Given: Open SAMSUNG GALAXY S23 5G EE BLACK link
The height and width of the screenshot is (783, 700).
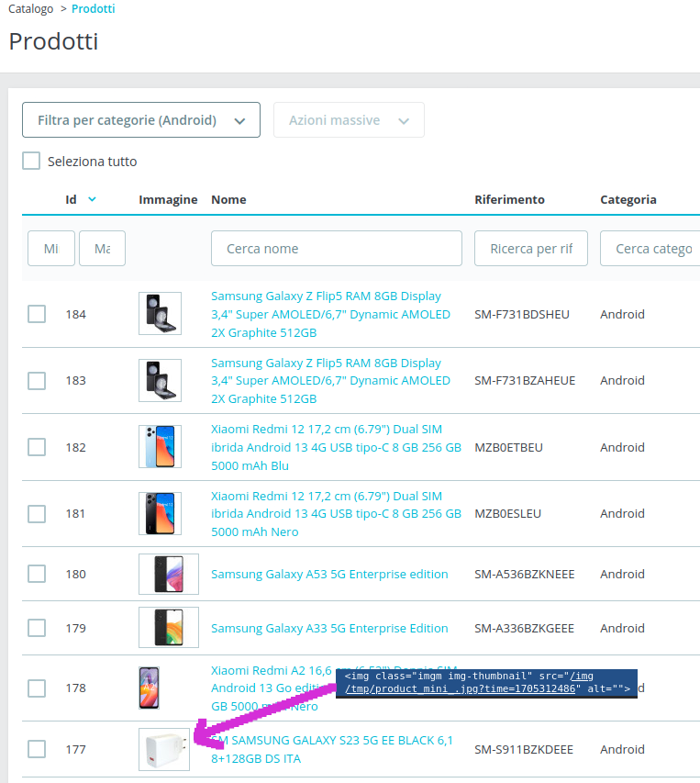Looking at the screenshot, I should [x=332, y=749].
